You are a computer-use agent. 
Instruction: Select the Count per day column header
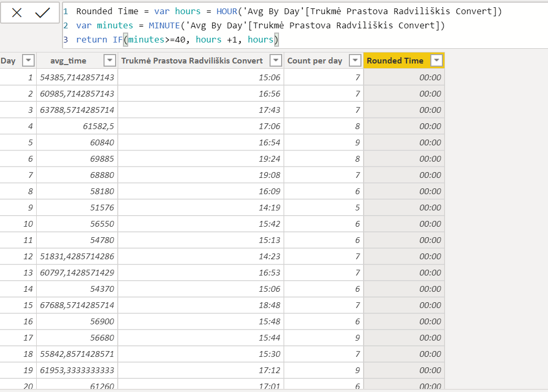tap(315, 61)
